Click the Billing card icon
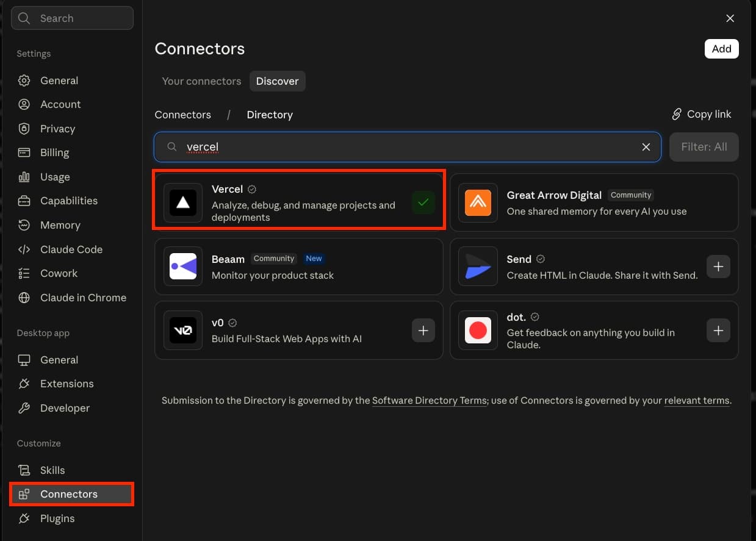Viewport: 756px width, 541px height. (x=24, y=152)
